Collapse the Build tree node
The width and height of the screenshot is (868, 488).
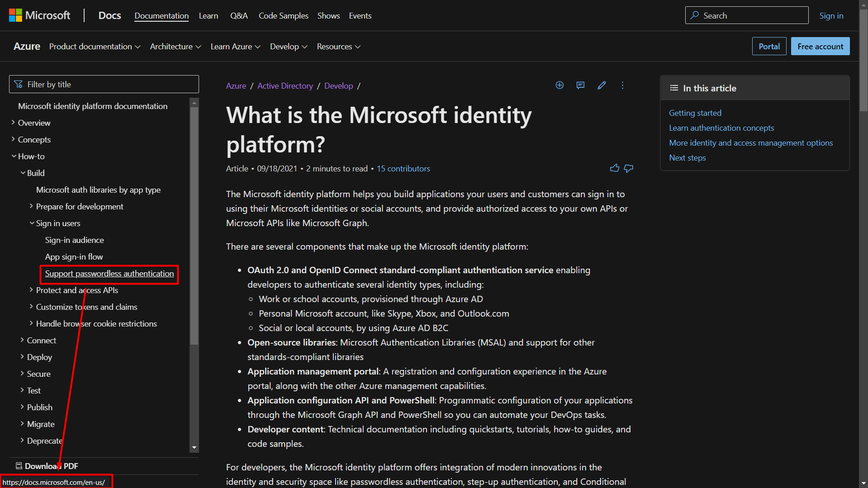pyautogui.click(x=23, y=173)
